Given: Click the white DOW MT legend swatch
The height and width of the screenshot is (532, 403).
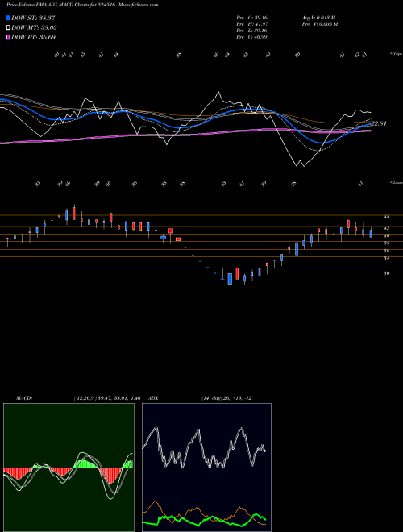Looking at the screenshot, I should click(8, 28).
